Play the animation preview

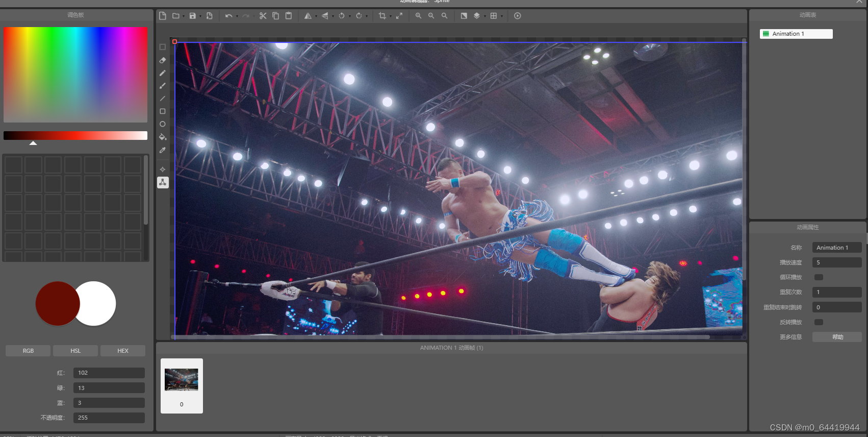click(518, 16)
